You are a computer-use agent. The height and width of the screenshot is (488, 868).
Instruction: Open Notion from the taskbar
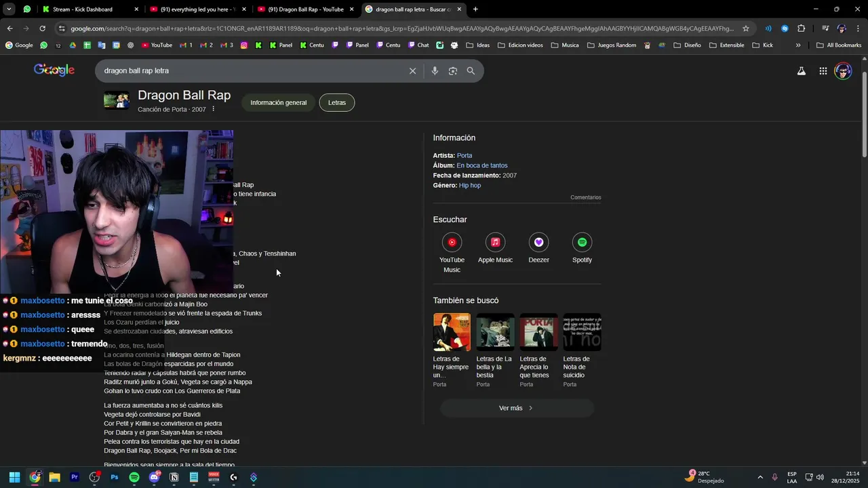click(174, 477)
